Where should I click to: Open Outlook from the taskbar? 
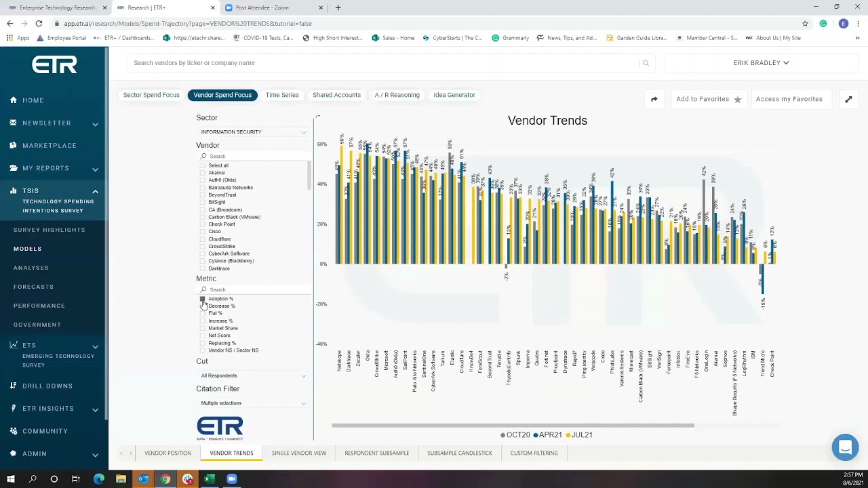pos(143,479)
